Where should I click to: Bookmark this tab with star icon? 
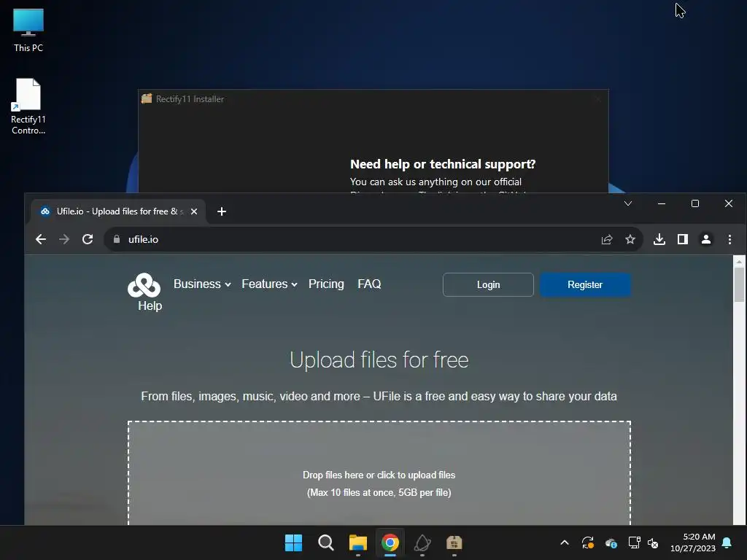coord(630,239)
